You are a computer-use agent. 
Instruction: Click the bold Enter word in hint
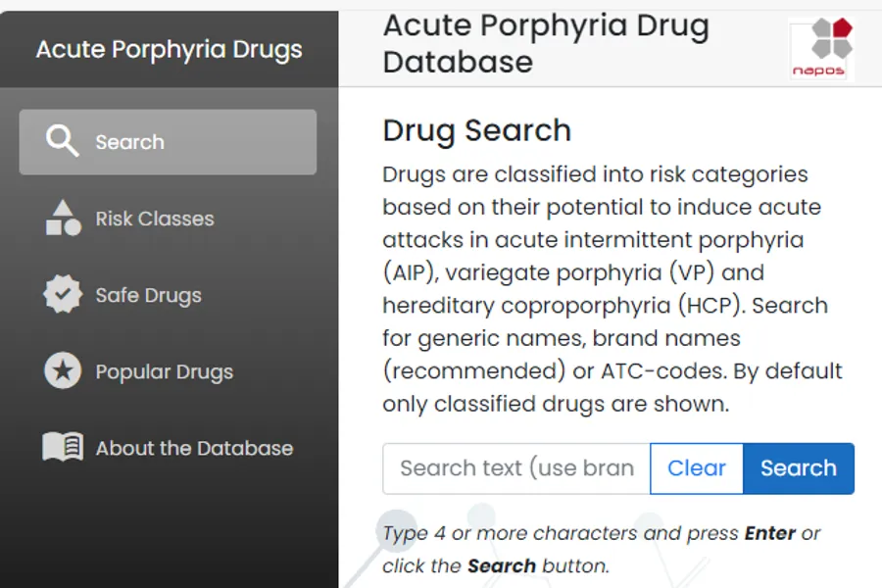[769, 533]
